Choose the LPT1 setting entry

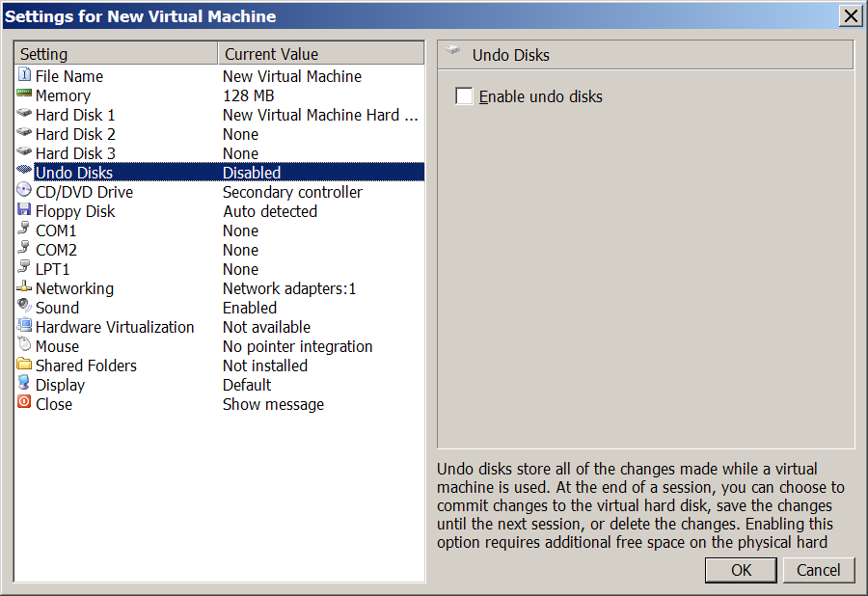[x=52, y=269]
